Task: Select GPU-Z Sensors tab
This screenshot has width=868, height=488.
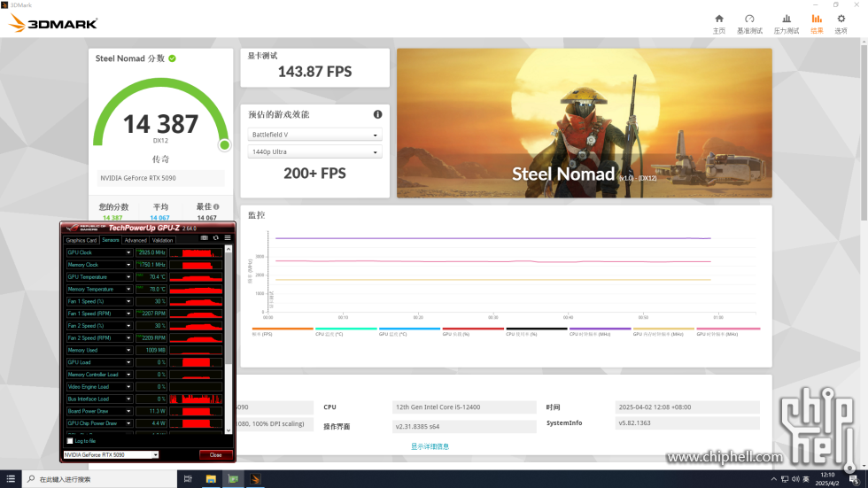Action: [111, 240]
